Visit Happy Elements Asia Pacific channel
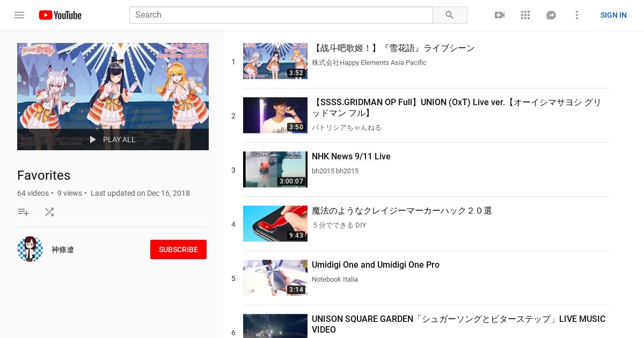 coord(369,63)
